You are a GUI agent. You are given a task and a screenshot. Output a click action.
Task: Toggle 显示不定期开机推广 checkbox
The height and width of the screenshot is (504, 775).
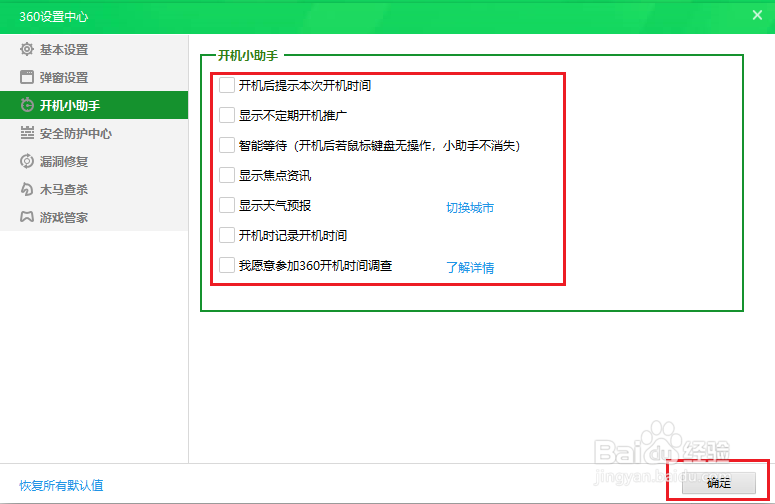(227, 115)
